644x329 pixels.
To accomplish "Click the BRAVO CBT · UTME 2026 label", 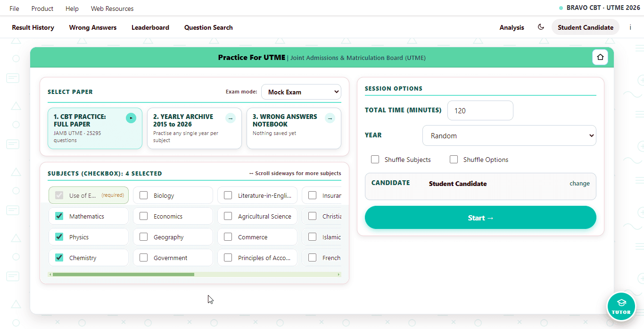I will pyautogui.click(x=603, y=8).
